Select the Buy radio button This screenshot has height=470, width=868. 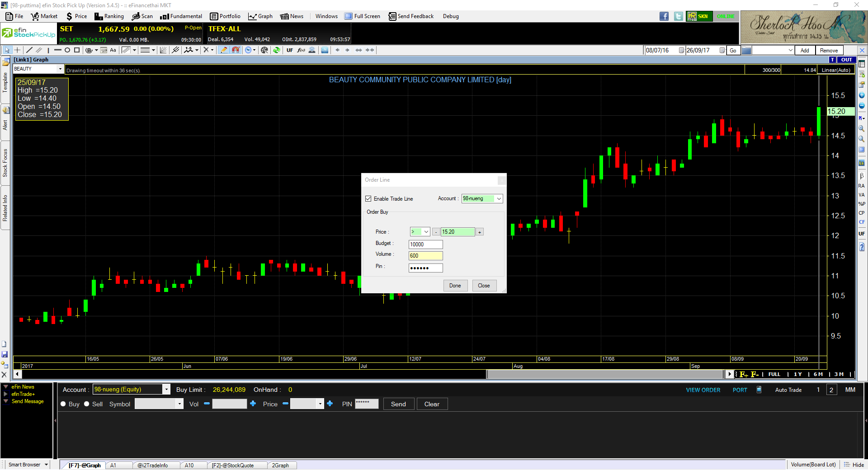[63, 404]
